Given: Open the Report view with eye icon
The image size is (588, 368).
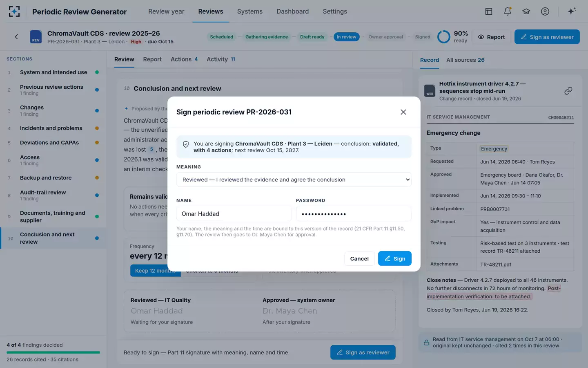Looking at the screenshot, I should point(491,37).
